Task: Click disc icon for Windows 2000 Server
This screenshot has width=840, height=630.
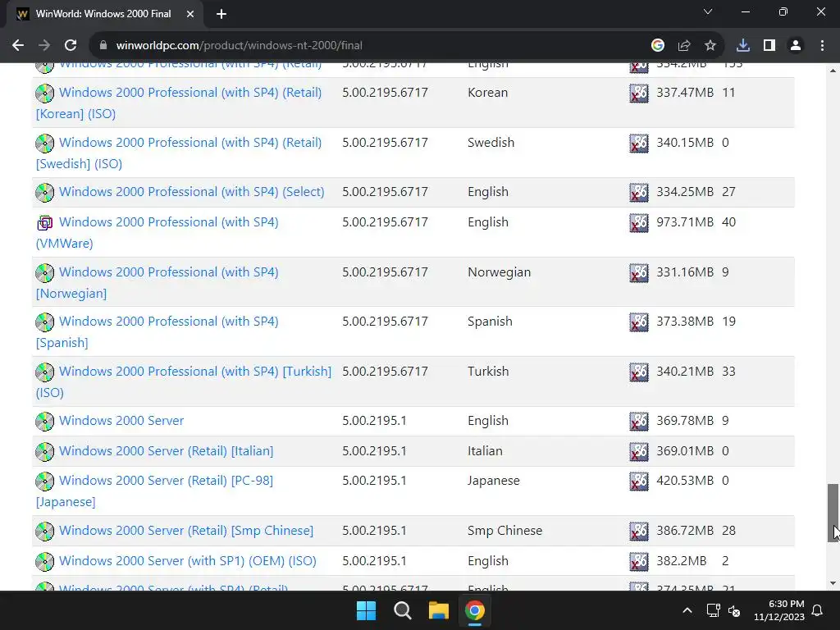Action: tap(45, 421)
